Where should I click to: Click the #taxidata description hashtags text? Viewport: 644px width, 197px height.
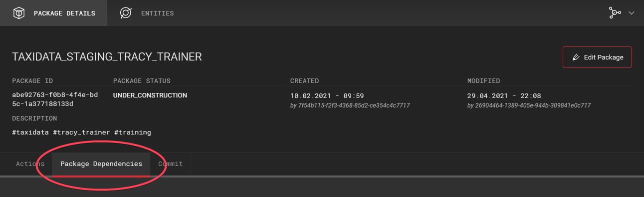point(81,132)
